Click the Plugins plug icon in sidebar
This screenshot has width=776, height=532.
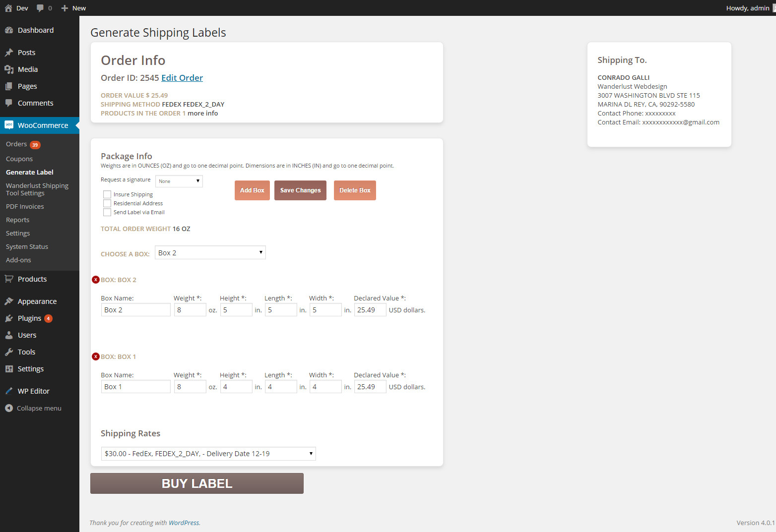point(9,318)
